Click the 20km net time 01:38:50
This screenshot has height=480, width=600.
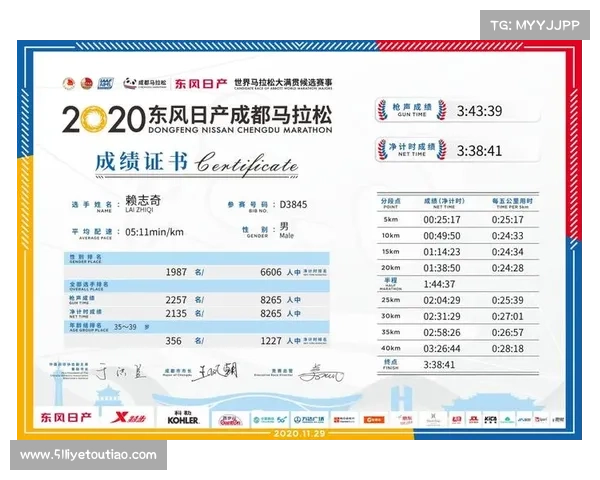(442, 268)
